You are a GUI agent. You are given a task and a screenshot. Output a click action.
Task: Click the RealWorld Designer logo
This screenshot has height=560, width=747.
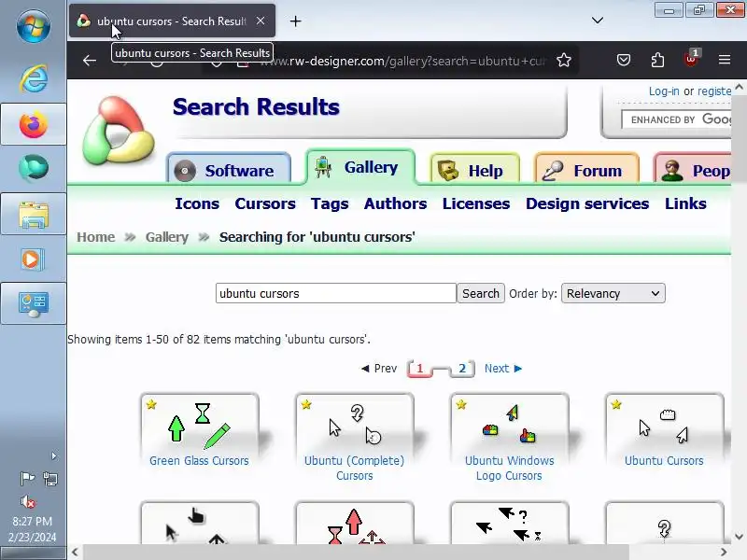(x=118, y=130)
